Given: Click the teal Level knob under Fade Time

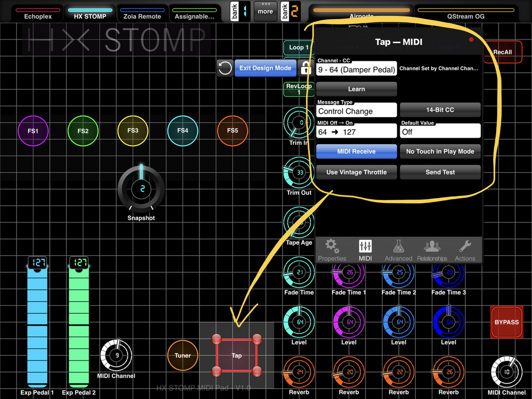Looking at the screenshot, I should [299, 322].
